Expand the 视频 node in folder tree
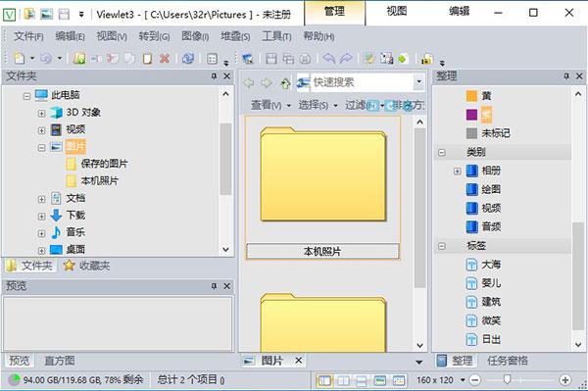The height and width of the screenshot is (391, 588). (41, 130)
